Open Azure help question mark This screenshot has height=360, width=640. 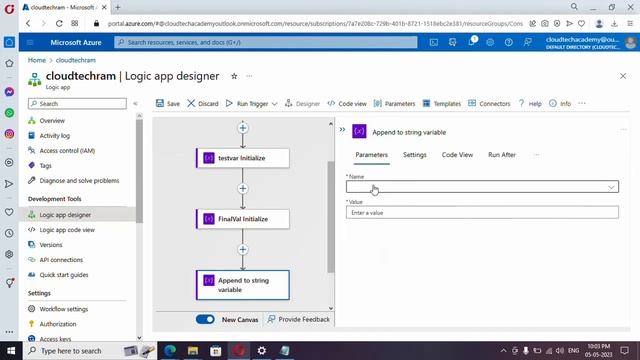[x=509, y=42]
